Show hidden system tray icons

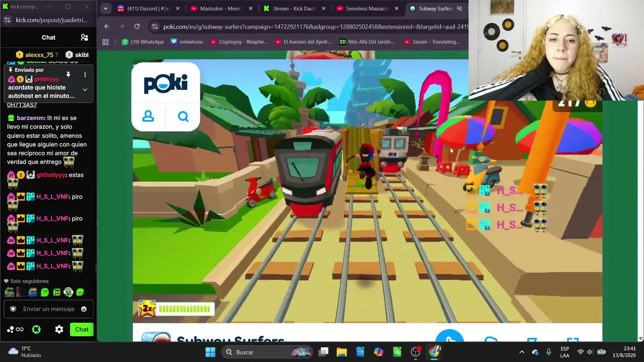pos(521,352)
